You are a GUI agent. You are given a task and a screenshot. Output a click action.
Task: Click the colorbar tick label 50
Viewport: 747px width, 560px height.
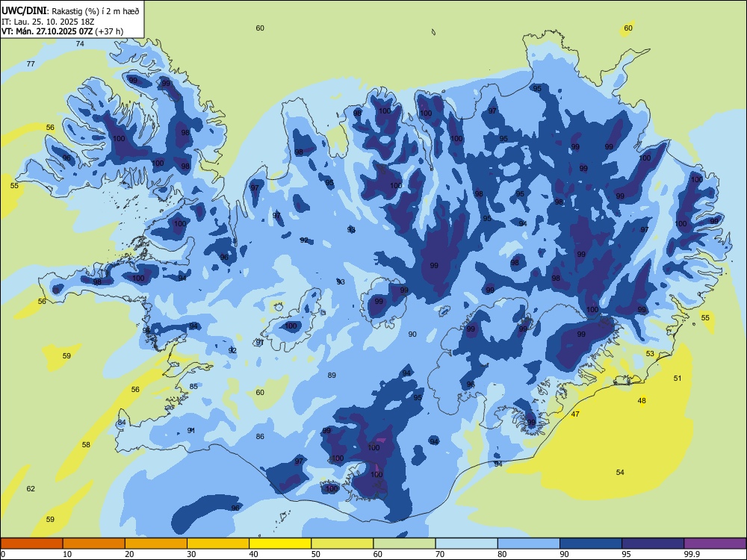(x=316, y=554)
